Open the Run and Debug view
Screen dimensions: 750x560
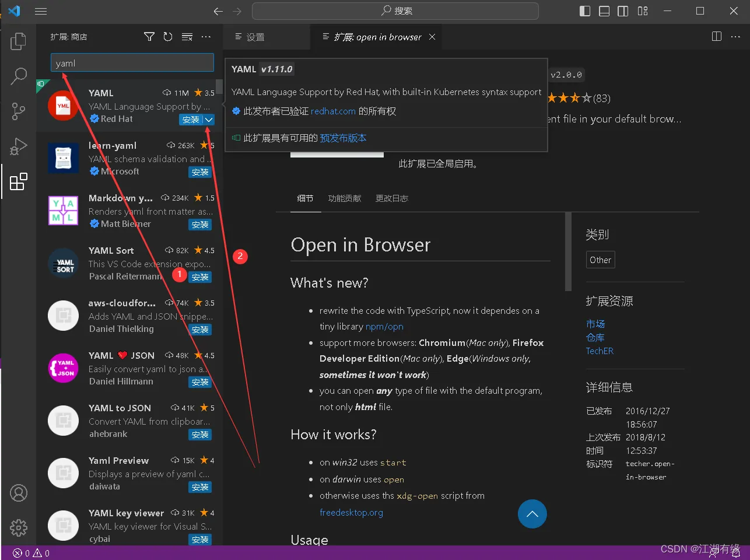click(x=19, y=146)
